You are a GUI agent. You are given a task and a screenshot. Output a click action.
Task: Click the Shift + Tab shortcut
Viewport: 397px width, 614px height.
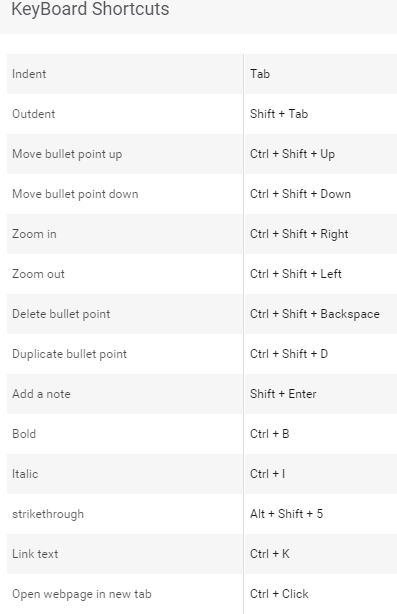279,114
